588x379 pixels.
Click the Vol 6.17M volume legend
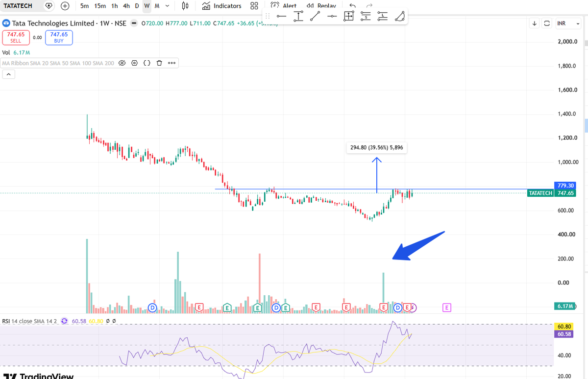click(16, 52)
